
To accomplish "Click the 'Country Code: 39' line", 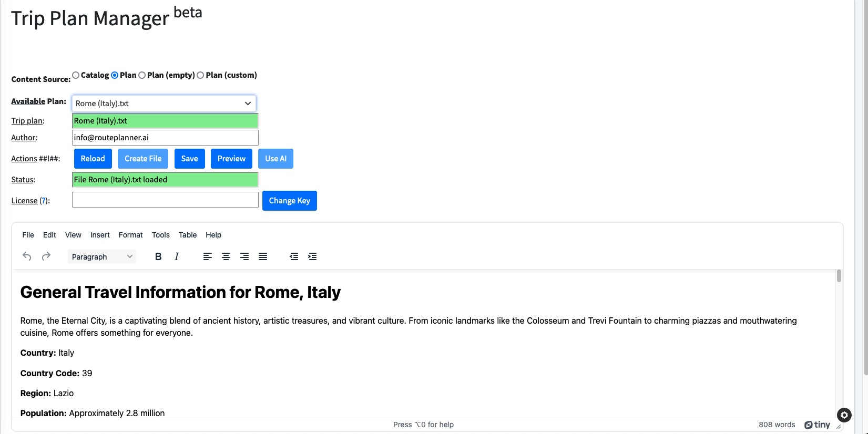I will click(56, 373).
